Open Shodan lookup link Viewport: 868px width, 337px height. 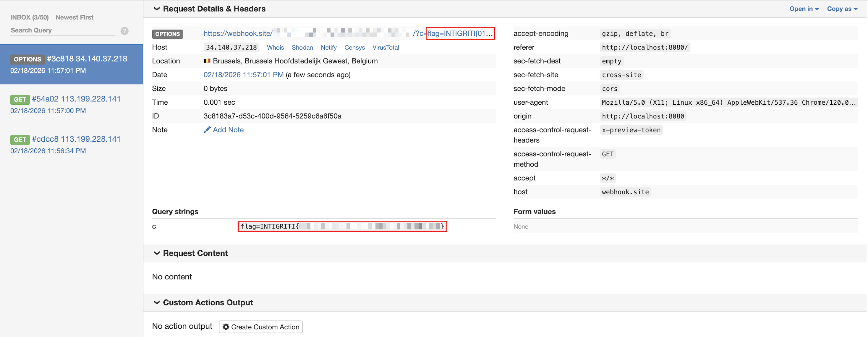302,48
